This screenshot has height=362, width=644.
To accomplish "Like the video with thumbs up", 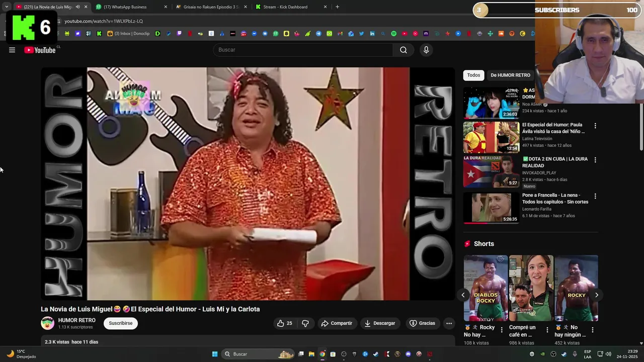I will [284, 323].
